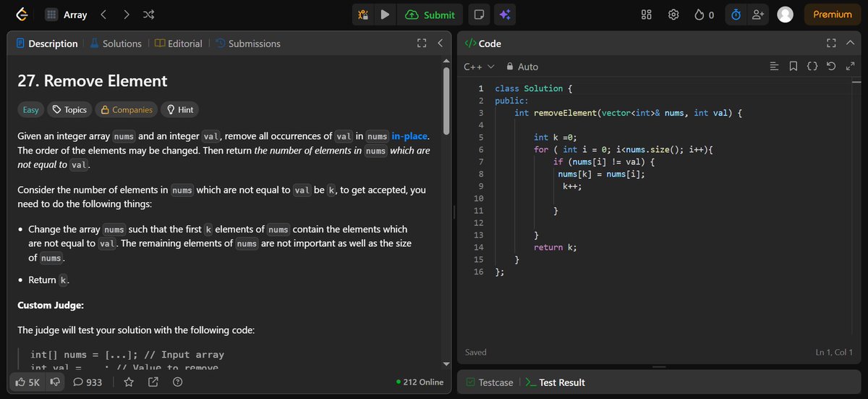Expand the Hint tag
This screenshot has width=868, height=399.
[180, 109]
